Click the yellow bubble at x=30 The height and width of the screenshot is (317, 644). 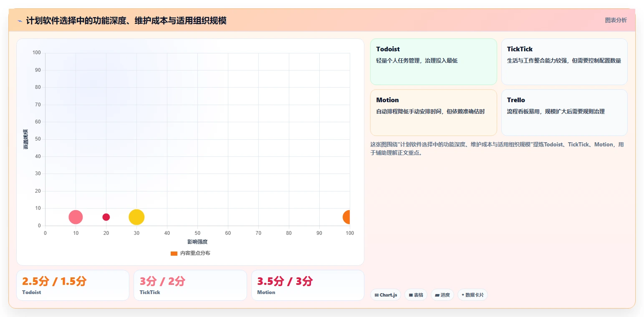[136, 217]
